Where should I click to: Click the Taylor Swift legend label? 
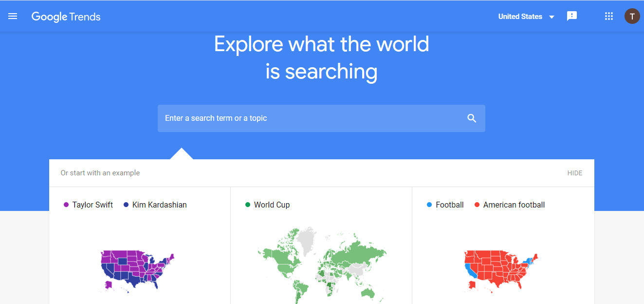[x=92, y=205]
